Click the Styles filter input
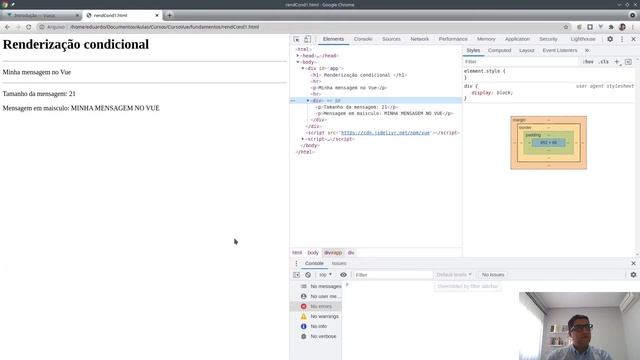Screen dimensions: 640x360 [521, 62]
